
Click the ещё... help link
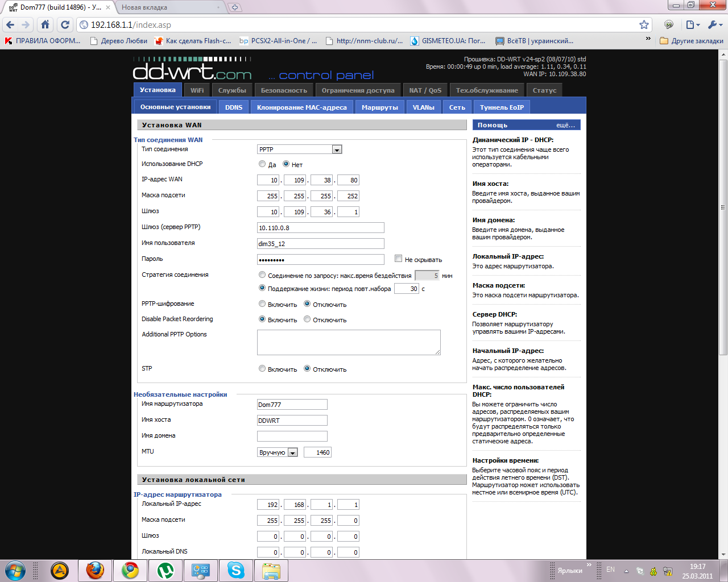(565, 125)
